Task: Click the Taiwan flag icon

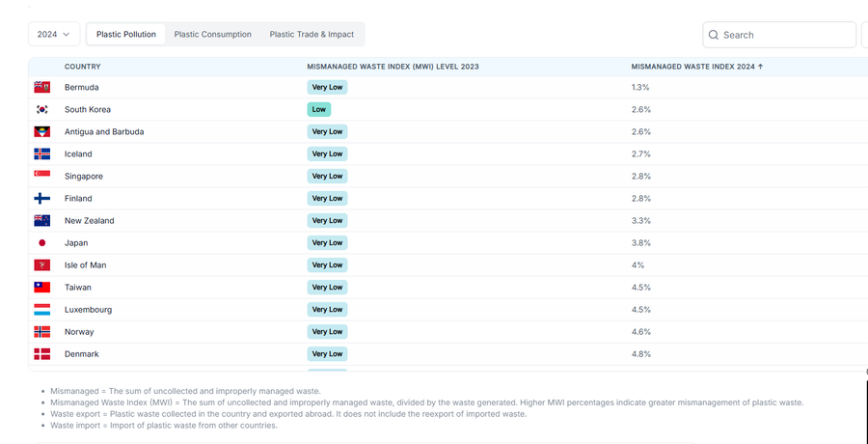Action: pyautogui.click(x=42, y=287)
